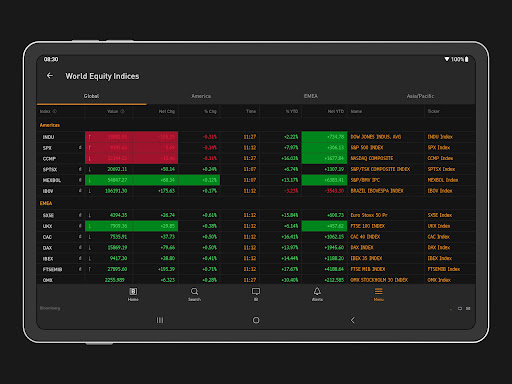Click delayed-data icon in DAX row
Screen dimensions: 512x384
pos(80,247)
